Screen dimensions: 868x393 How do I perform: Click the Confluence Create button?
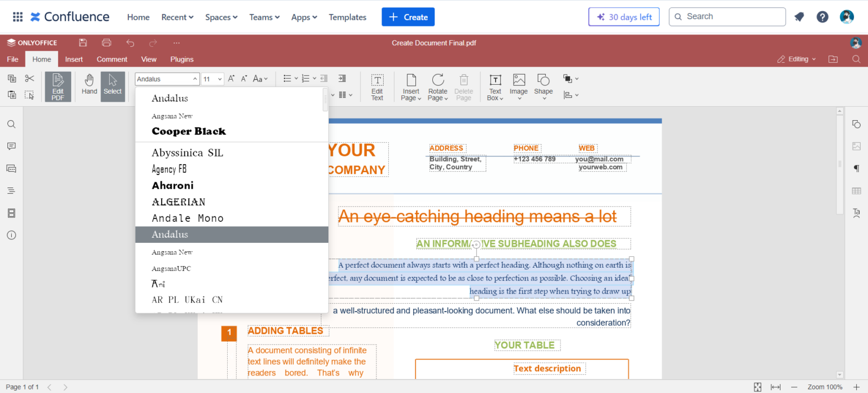pos(408,17)
